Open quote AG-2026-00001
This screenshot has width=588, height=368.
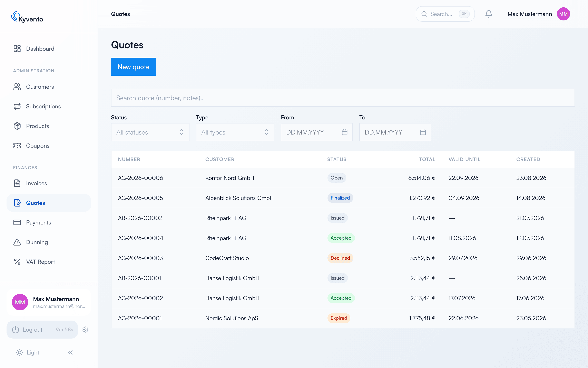343,318
